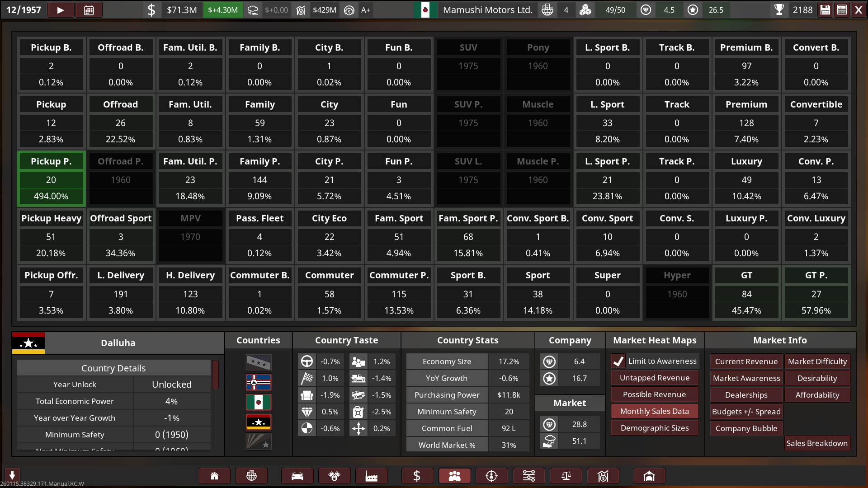Expand the Country Details section header
Image resolution: width=868 pixels, height=488 pixels.
pos(113,368)
